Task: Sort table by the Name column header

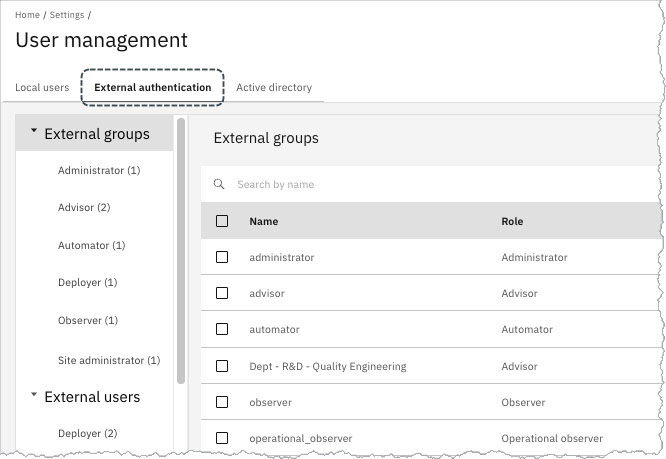Action: pyautogui.click(x=264, y=221)
